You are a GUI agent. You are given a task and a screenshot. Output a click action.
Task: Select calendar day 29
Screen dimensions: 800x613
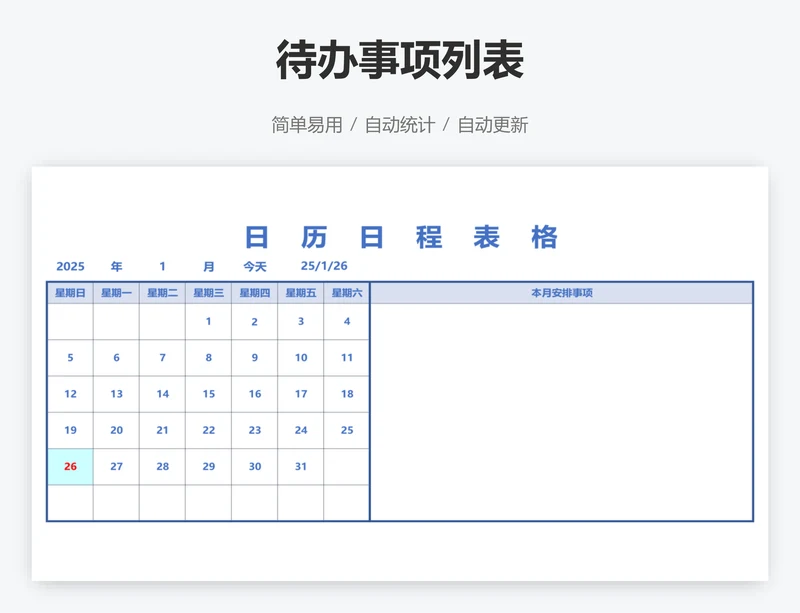click(209, 467)
